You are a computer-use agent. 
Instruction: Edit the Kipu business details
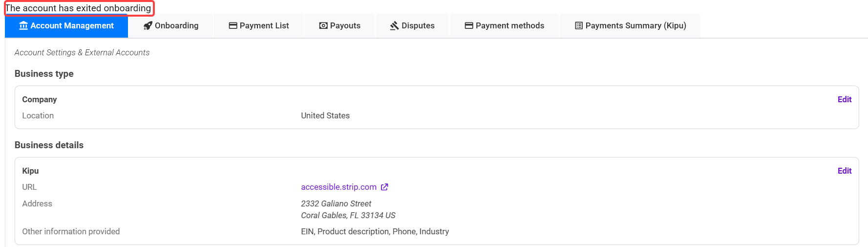pos(844,171)
